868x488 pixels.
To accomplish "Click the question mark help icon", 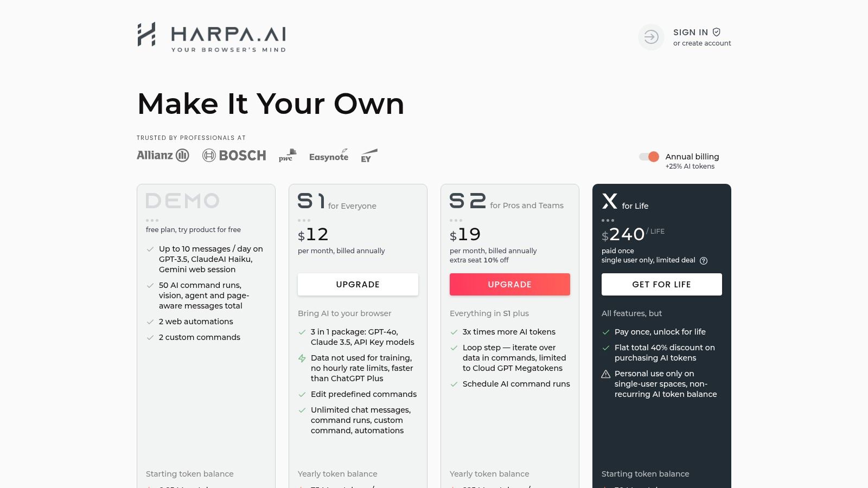I will point(704,261).
